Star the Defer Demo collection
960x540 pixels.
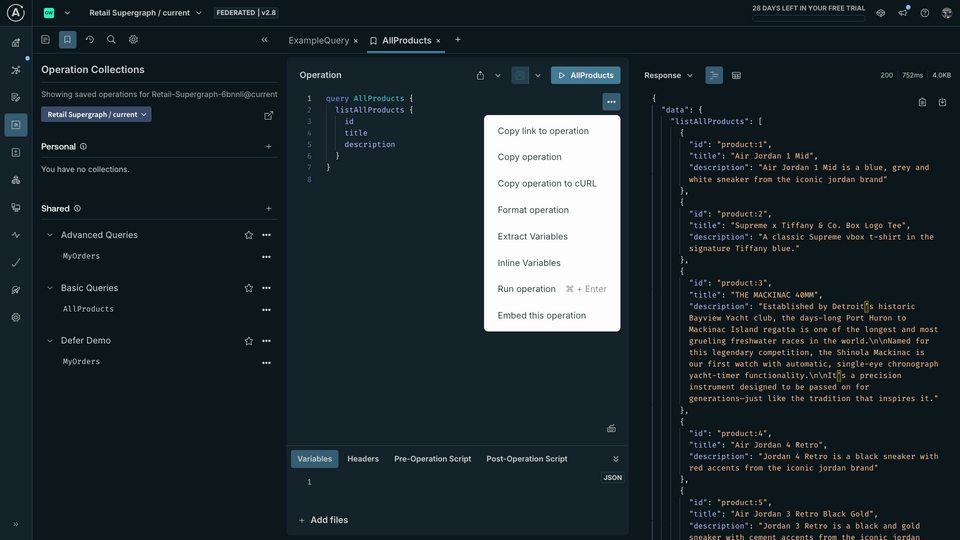249,341
